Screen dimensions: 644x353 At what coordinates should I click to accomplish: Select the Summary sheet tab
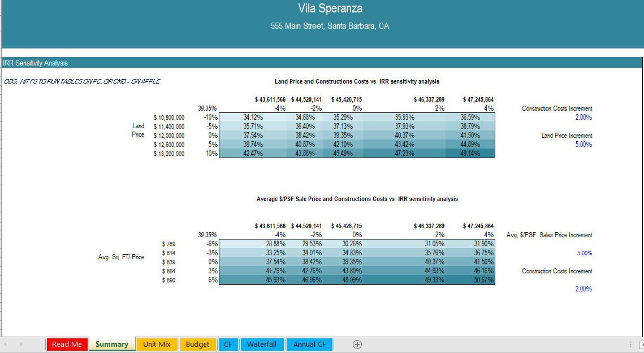(111, 344)
